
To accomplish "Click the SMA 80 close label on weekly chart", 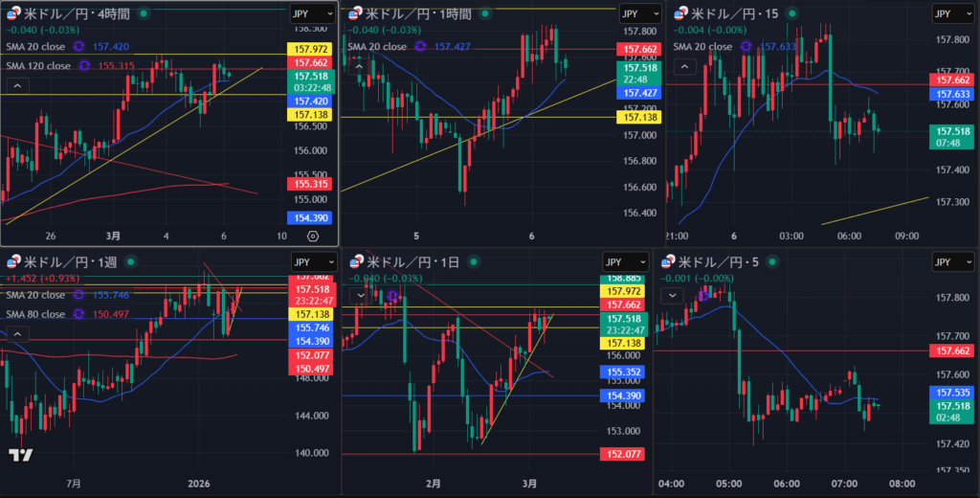I will tap(37, 314).
